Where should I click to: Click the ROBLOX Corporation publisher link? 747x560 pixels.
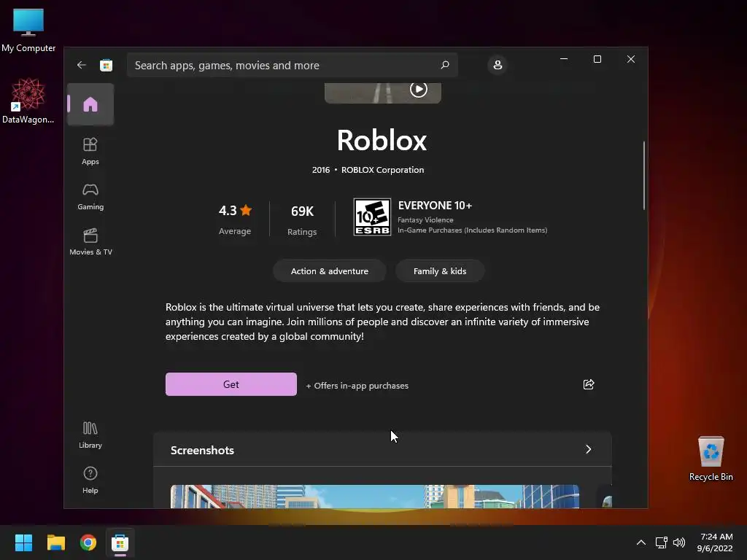point(382,170)
